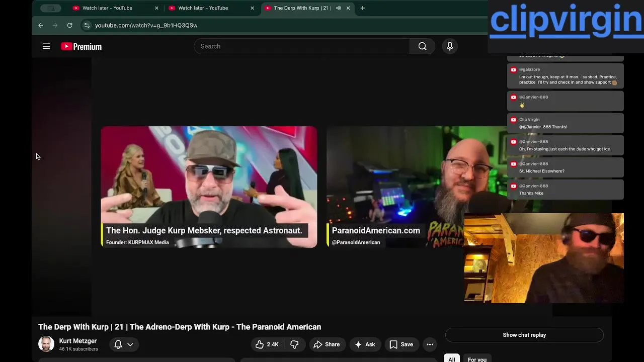The height and width of the screenshot is (362, 644).
Task: Open more actions three-dot menu
Action: (x=430, y=344)
